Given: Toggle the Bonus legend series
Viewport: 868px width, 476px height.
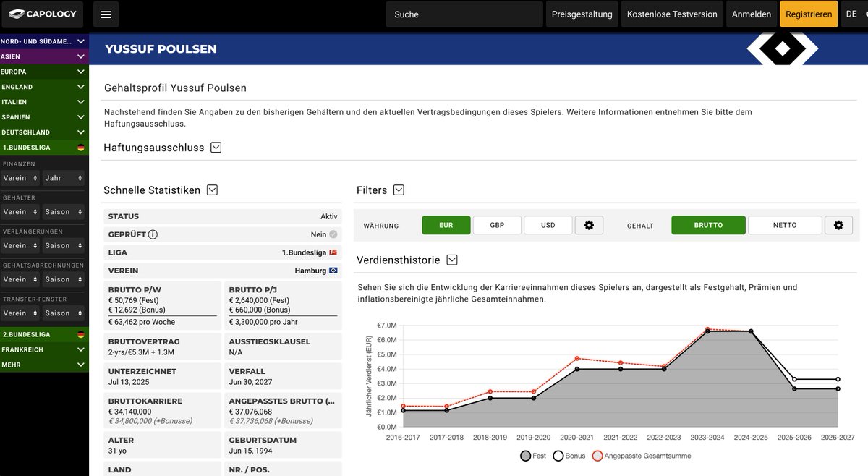Looking at the screenshot, I should coord(569,456).
